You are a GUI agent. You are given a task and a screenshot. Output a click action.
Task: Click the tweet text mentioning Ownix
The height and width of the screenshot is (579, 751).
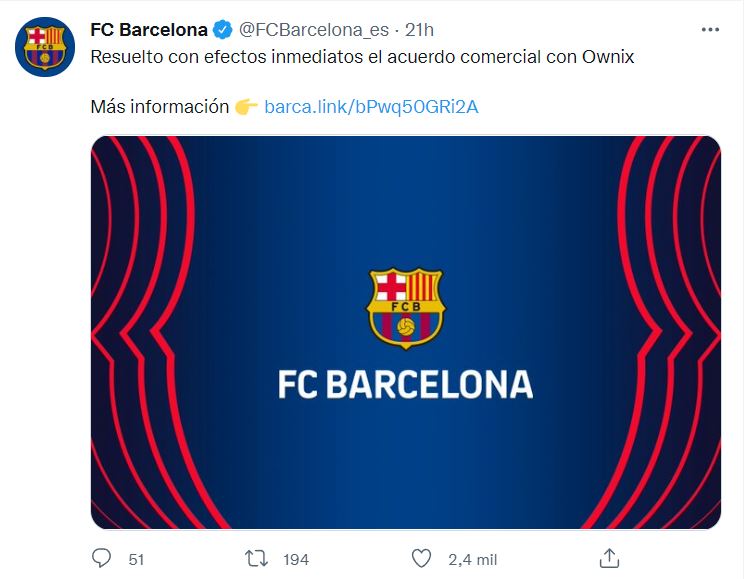point(362,57)
